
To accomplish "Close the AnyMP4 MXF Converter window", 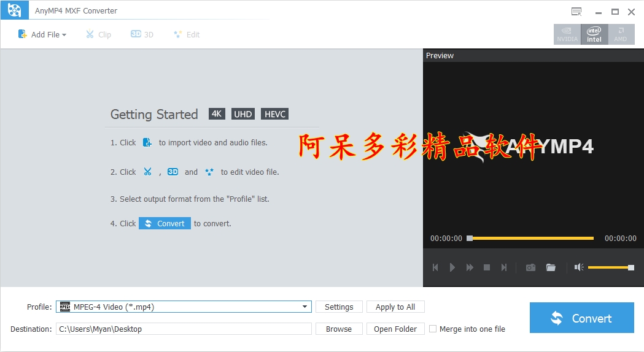I will point(631,12).
